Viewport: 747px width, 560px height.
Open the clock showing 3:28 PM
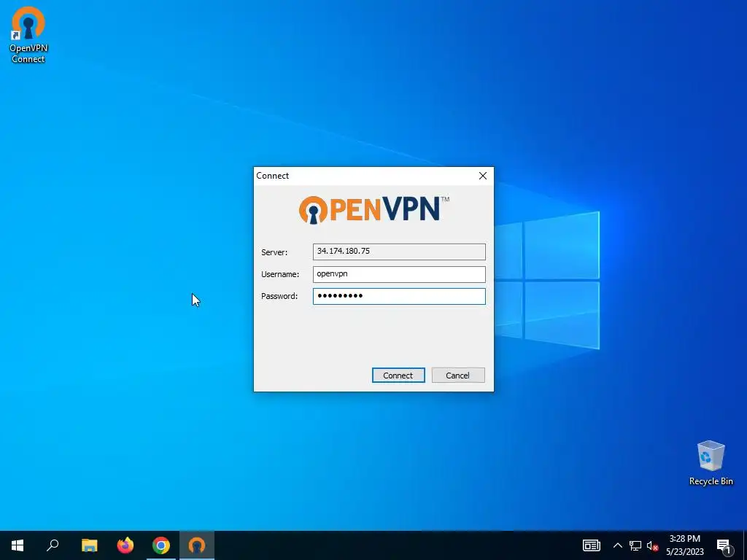click(684, 545)
